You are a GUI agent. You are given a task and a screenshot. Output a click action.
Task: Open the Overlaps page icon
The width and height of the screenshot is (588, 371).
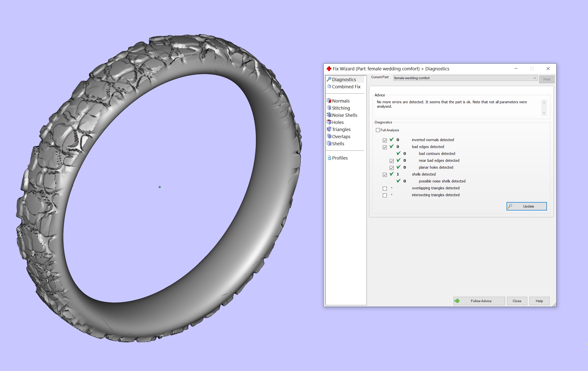tap(329, 136)
